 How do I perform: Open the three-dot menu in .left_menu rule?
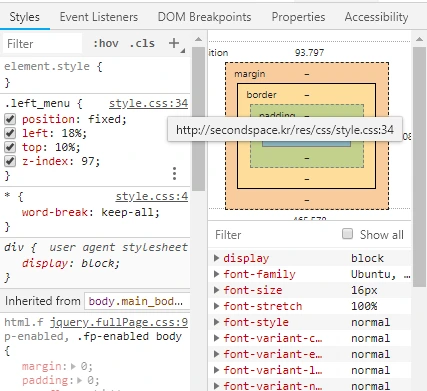174,174
